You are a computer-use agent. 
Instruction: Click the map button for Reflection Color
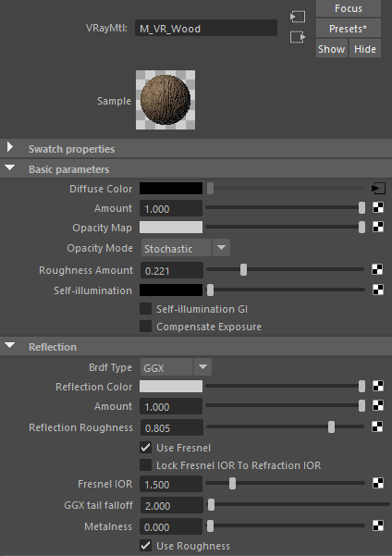coord(378,386)
